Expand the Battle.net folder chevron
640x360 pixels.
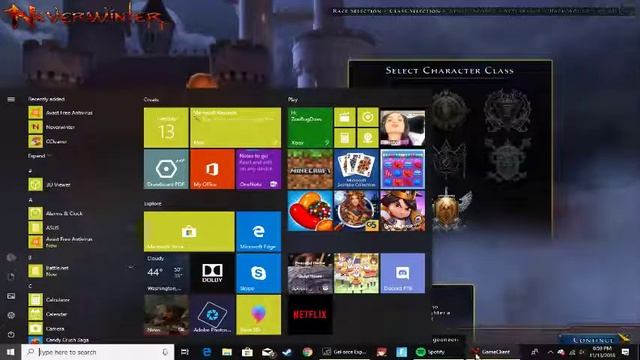coord(131,268)
